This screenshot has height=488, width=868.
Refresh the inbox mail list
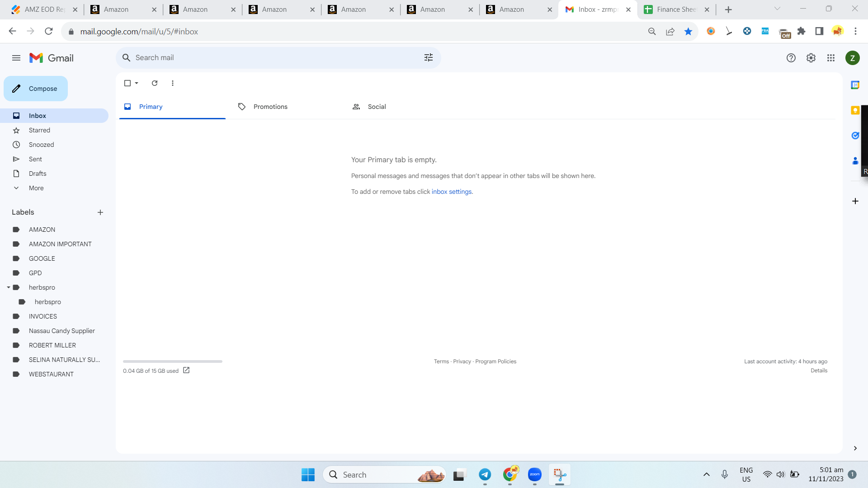(155, 83)
